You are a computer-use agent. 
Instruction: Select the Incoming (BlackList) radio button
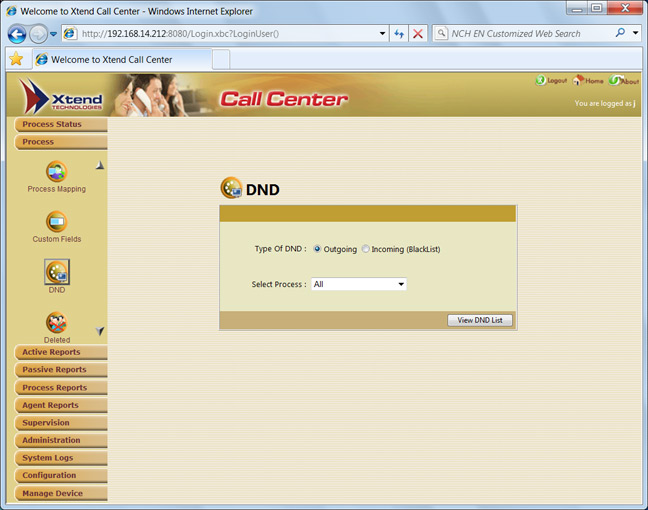[365, 249]
